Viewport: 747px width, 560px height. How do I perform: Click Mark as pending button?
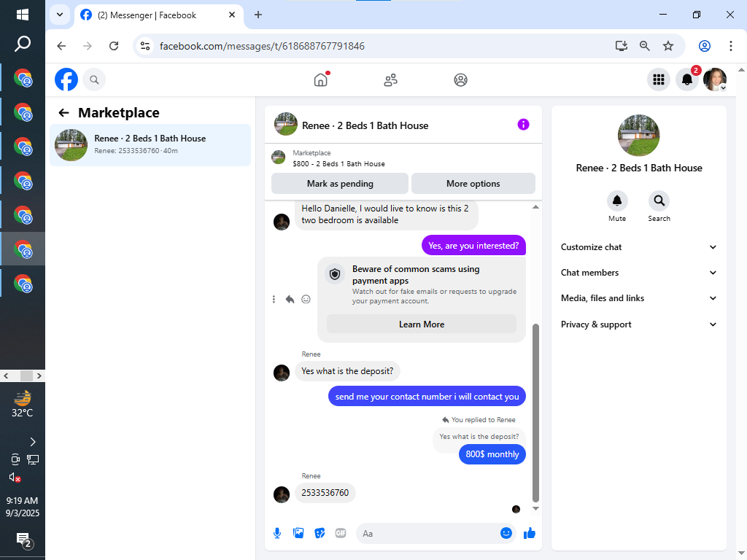point(340,184)
